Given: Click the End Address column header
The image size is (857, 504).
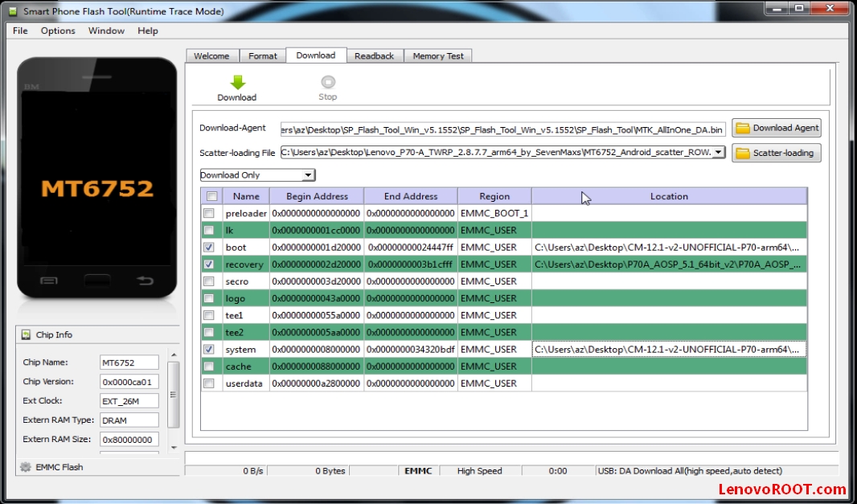Looking at the screenshot, I should pyautogui.click(x=411, y=196).
